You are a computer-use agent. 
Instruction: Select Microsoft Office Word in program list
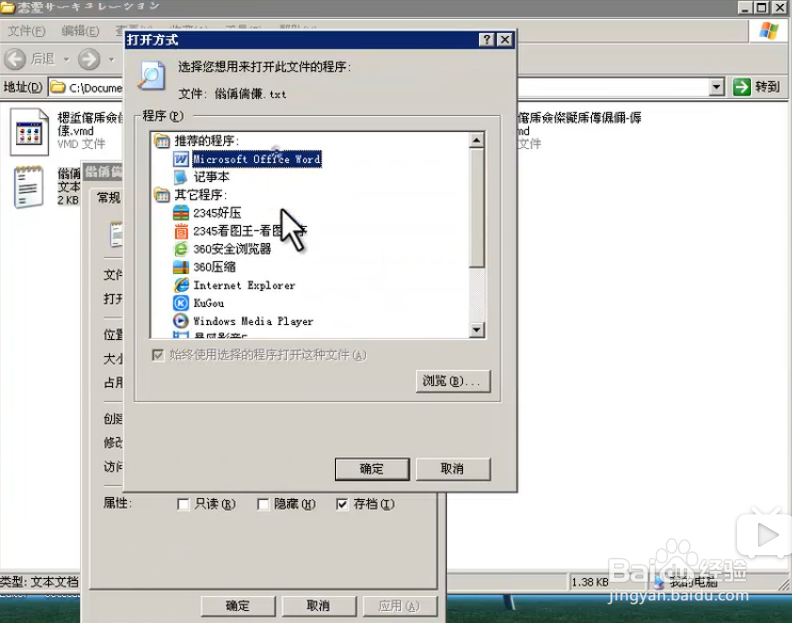click(x=257, y=159)
